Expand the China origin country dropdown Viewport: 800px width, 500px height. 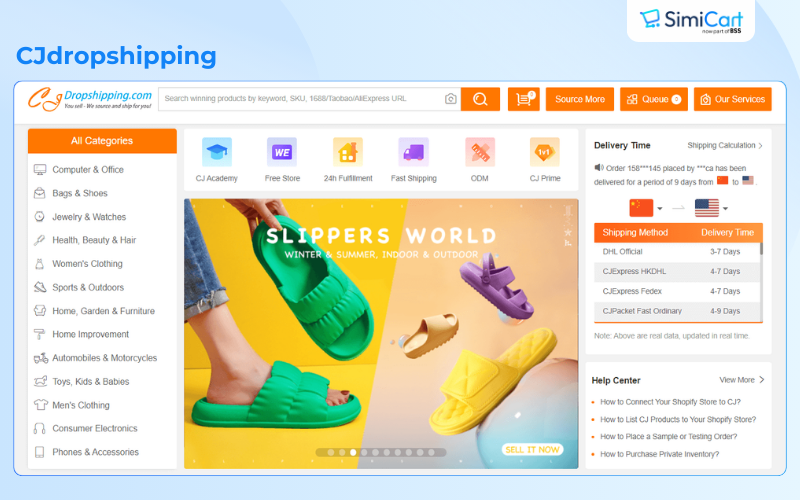(660, 209)
